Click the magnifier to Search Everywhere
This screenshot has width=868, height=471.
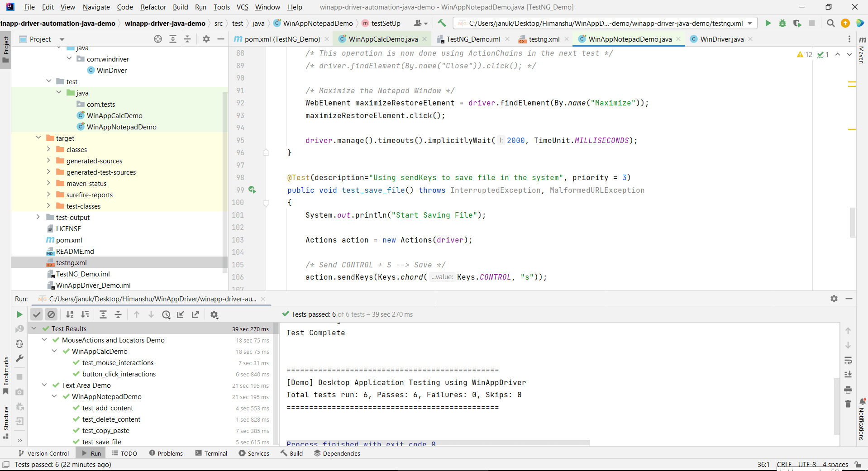[831, 23]
